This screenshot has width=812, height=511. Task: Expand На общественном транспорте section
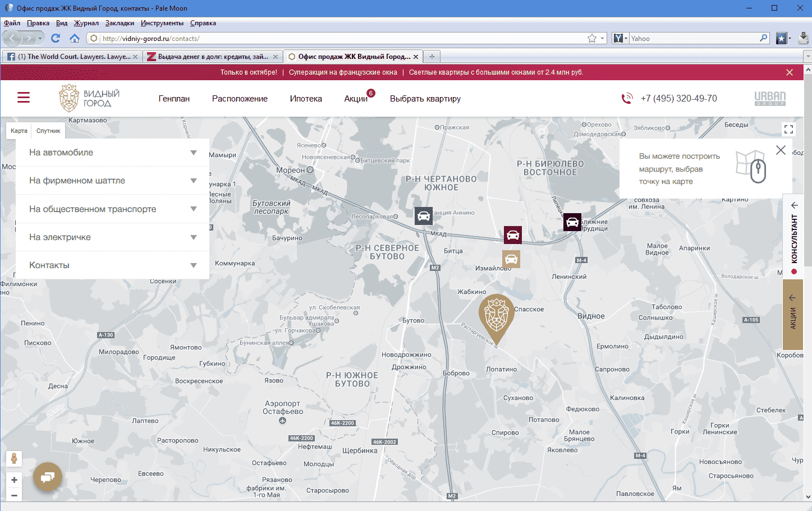112,209
